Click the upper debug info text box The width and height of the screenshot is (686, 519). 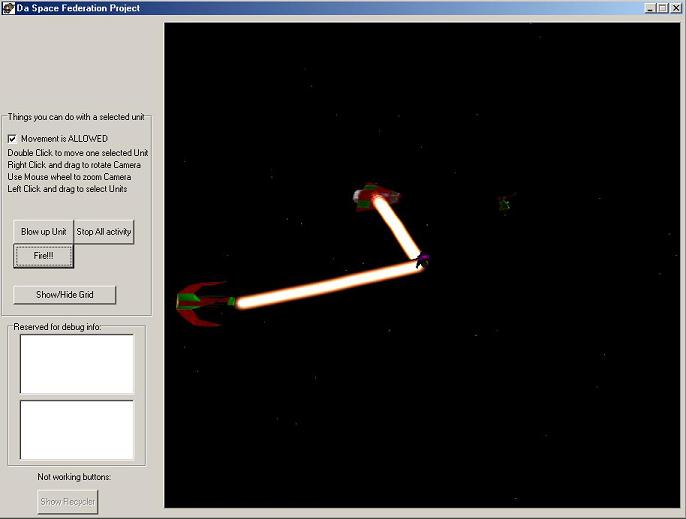77,364
